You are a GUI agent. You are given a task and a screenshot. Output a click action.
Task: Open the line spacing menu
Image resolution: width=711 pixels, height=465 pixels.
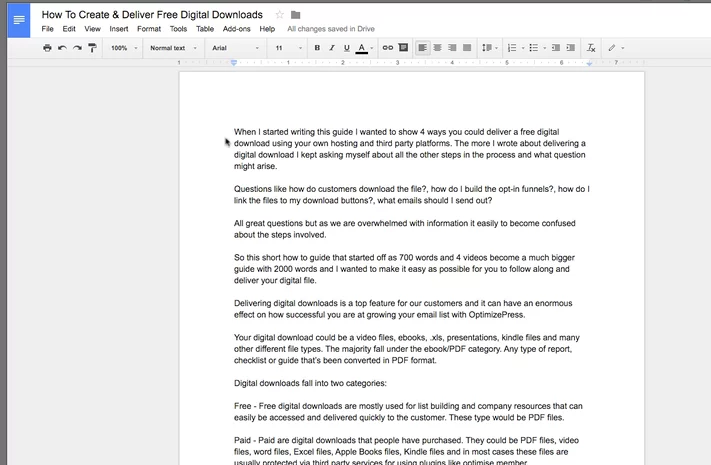(490, 48)
